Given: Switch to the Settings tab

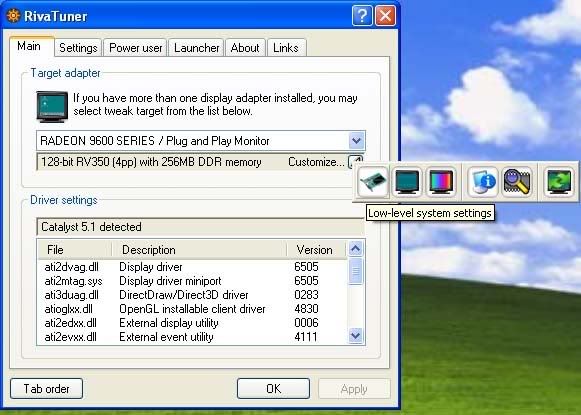Looking at the screenshot, I should tap(78, 48).
